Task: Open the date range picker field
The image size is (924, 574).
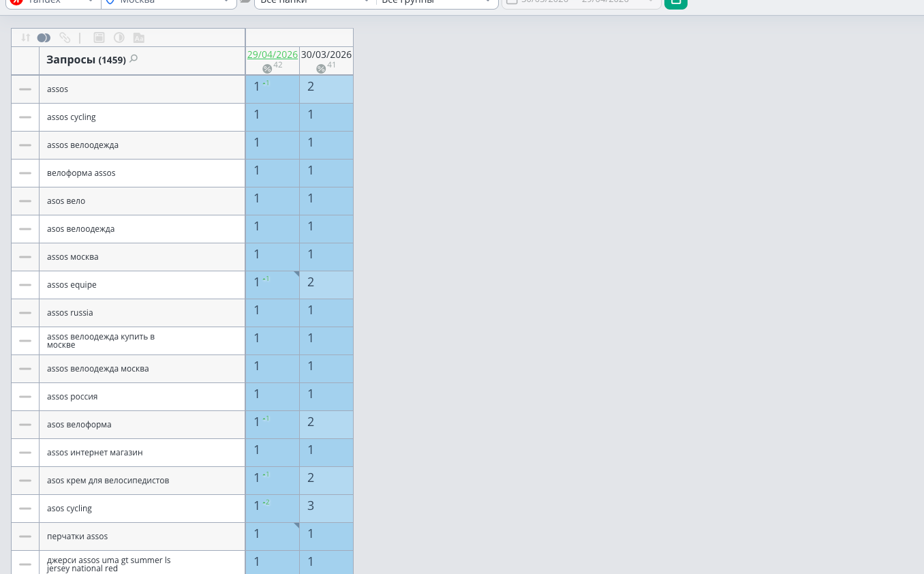Action: (x=581, y=2)
